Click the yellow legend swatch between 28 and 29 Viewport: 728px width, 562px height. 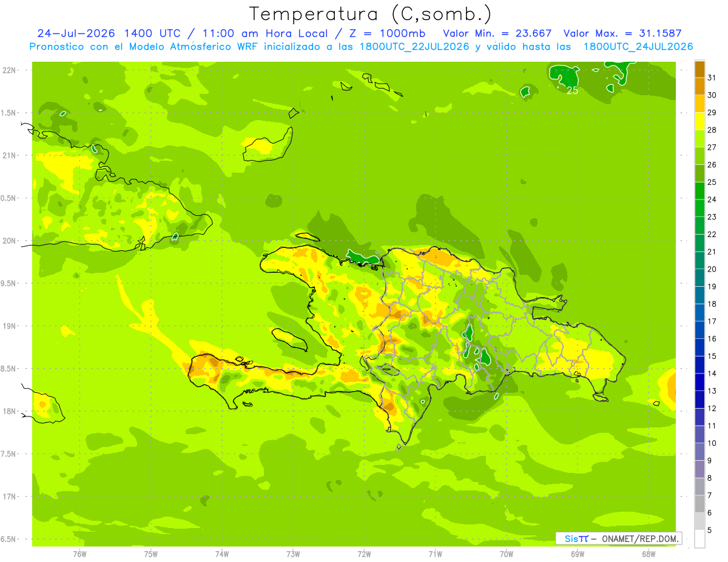pyautogui.click(x=699, y=122)
